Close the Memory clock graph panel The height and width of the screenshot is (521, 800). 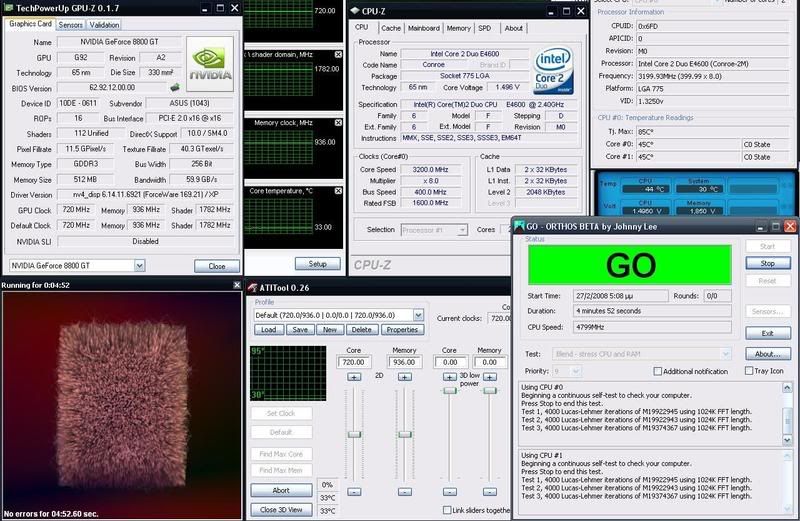338,122
